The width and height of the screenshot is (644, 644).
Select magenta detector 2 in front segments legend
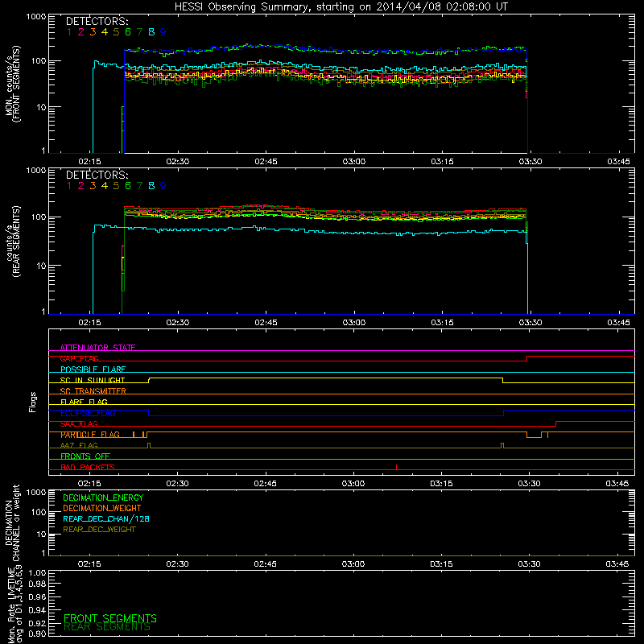tap(81, 32)
